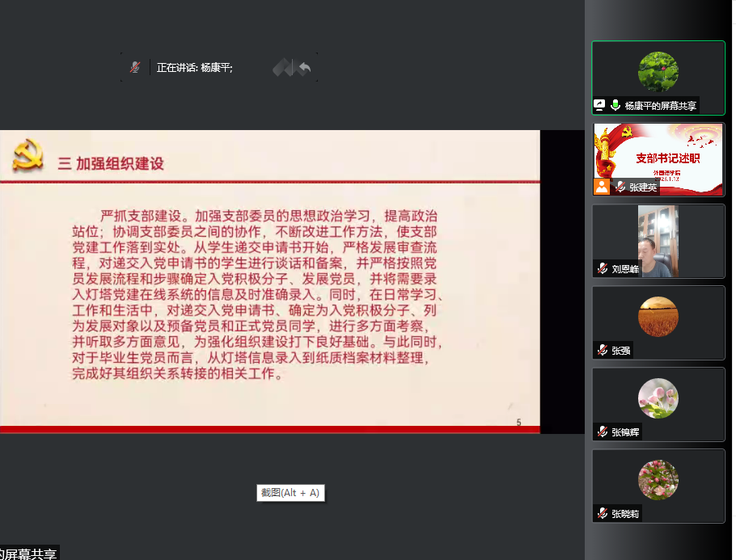Click the green microphone icon on 杨康平's tile

[x=615, y=105]
